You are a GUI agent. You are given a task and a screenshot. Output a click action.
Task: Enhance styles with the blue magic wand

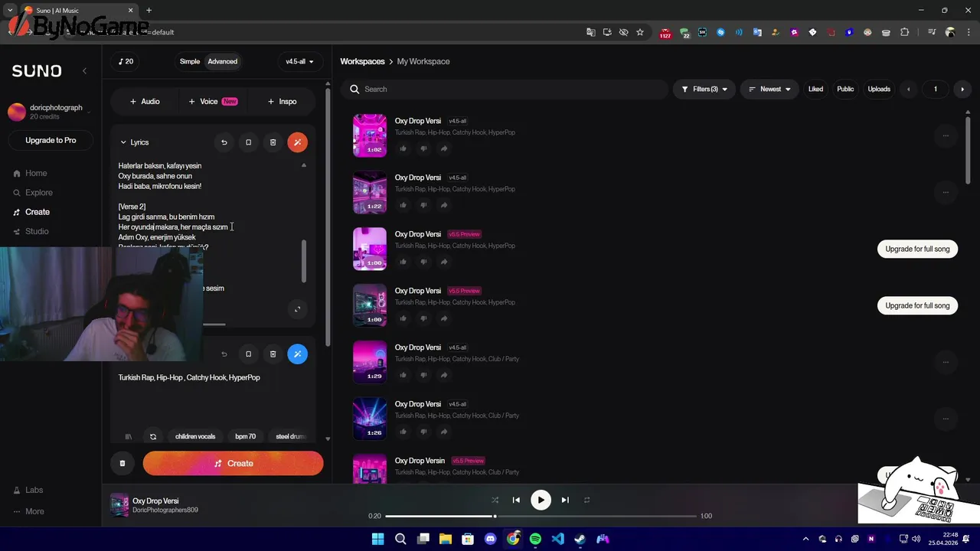tap(297, 354)
